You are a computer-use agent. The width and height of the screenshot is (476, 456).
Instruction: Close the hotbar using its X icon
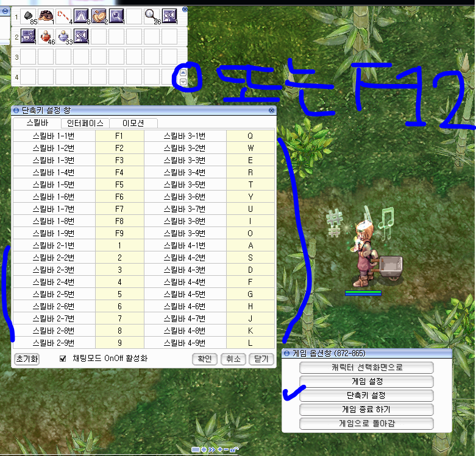click(x=185, y=9)
